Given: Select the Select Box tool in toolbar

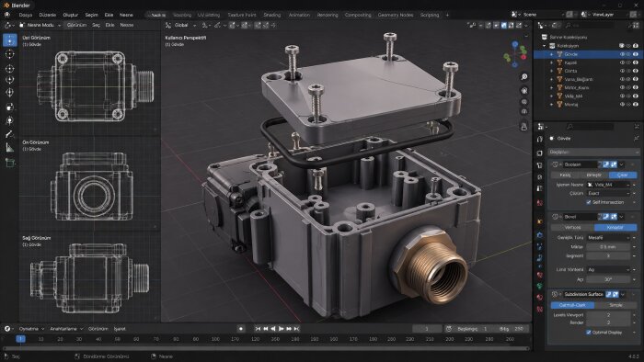Looking at the screenshot, I should point(10,40).
